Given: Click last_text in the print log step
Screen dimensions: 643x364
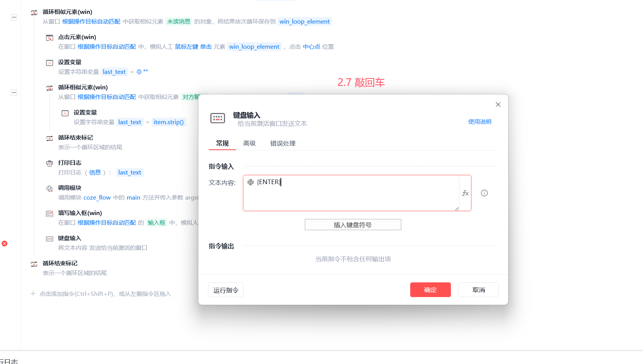Looking at the screenshot, I should tap(130, 173).
